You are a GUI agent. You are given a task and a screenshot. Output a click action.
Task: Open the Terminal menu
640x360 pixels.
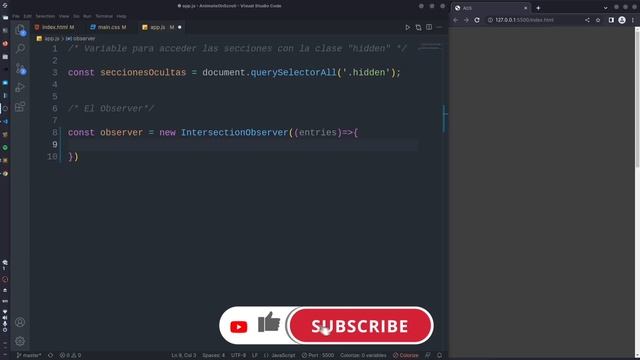[x=104, y=16]
